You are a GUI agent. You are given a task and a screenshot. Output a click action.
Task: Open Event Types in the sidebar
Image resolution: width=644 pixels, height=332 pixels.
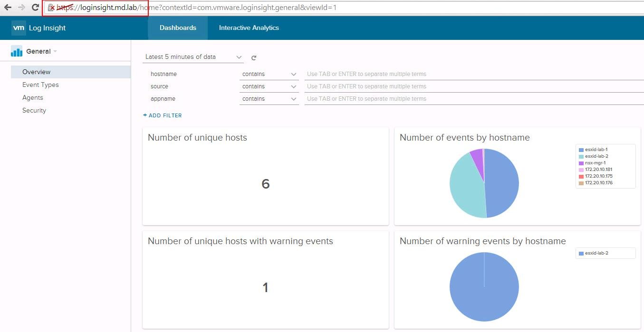40,85
